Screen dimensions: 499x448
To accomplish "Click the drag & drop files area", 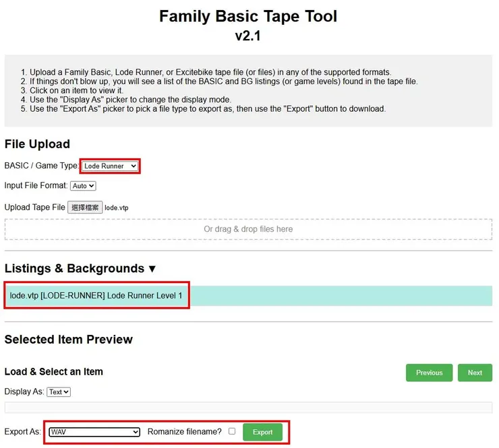I will (248, 229).
